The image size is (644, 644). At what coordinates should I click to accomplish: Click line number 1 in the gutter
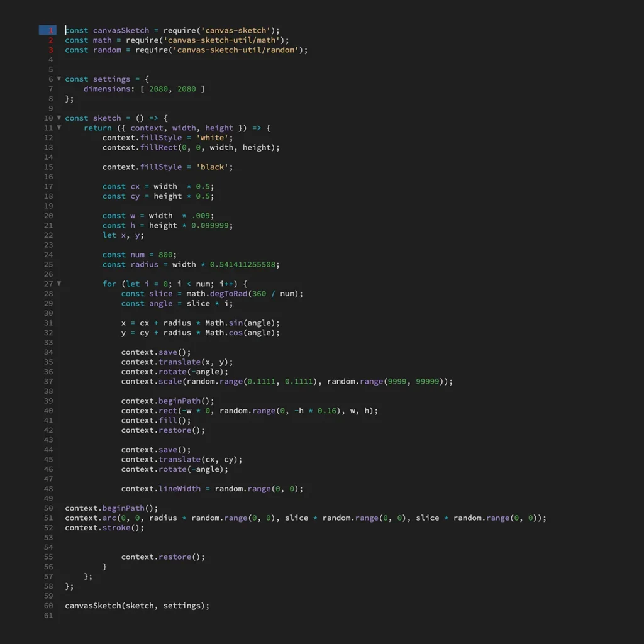click(x=50, y=30)
